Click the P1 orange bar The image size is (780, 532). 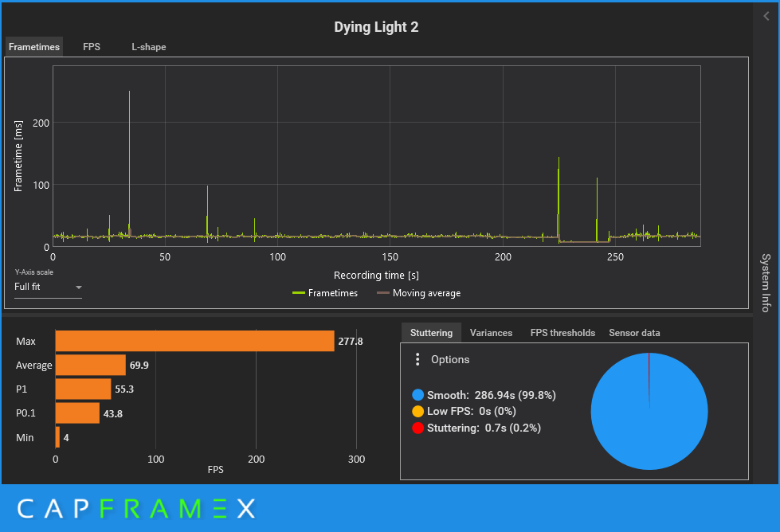coord(83,389)
